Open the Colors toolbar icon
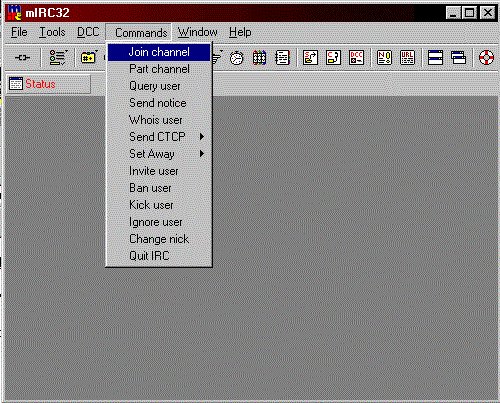Screen dimensions: 500x403 tap(259, 58)
